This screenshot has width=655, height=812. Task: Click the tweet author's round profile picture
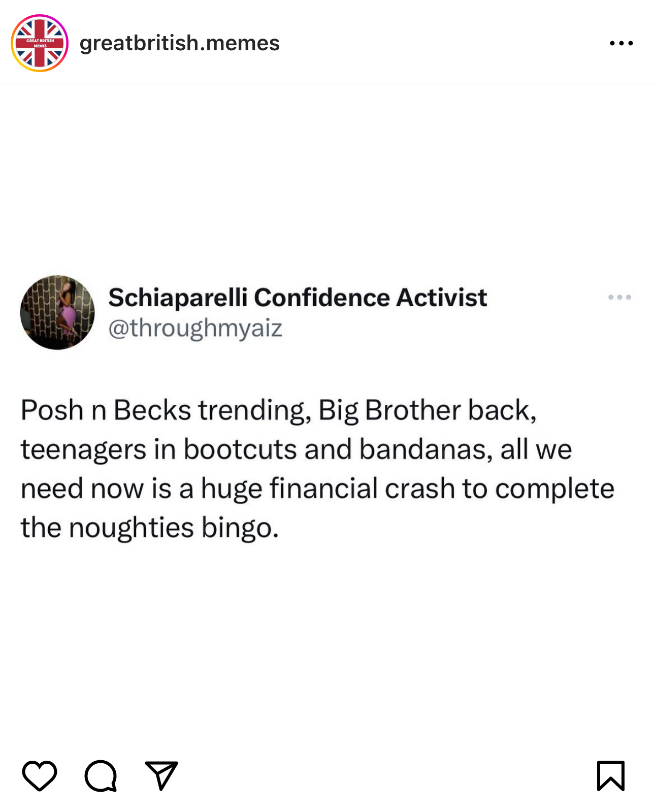click(x=57, y=312)
